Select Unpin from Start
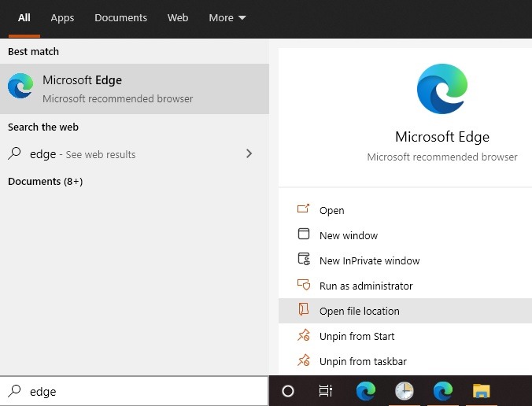532x406 pixels. tap(405, 336)
